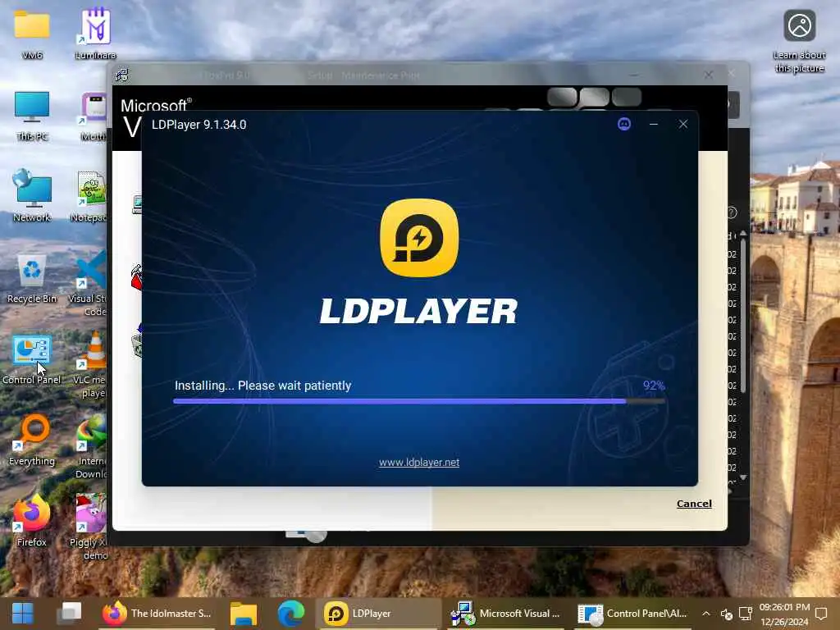Select the Visual Studio Code shortcut
The height and width of the screenshot is (630, 840).
(x=89, y=284)
